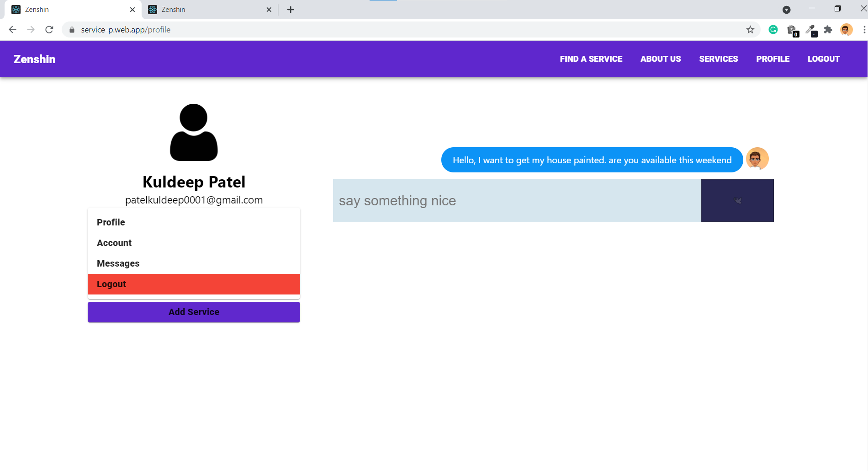Click the Chrome profile avatar

tap(846, 30)
